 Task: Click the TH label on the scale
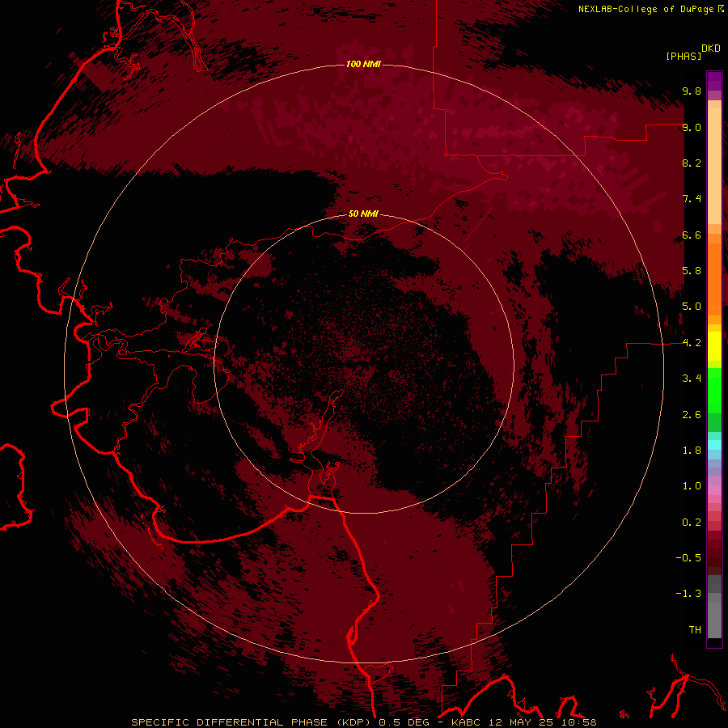click(695, 630)
